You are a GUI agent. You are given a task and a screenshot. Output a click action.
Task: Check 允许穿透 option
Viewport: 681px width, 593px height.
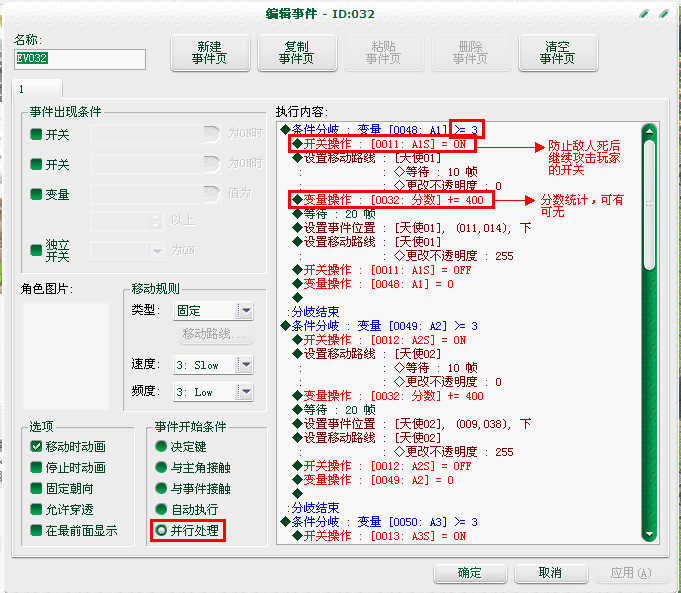[x=36, y=509]
